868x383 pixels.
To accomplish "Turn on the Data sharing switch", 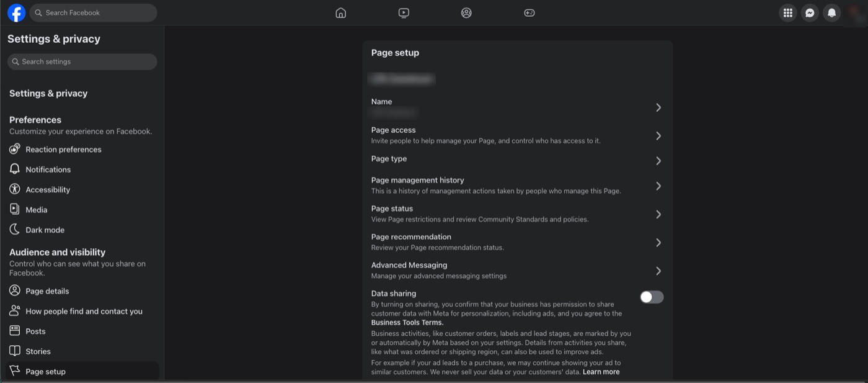I will coord(652,297).
